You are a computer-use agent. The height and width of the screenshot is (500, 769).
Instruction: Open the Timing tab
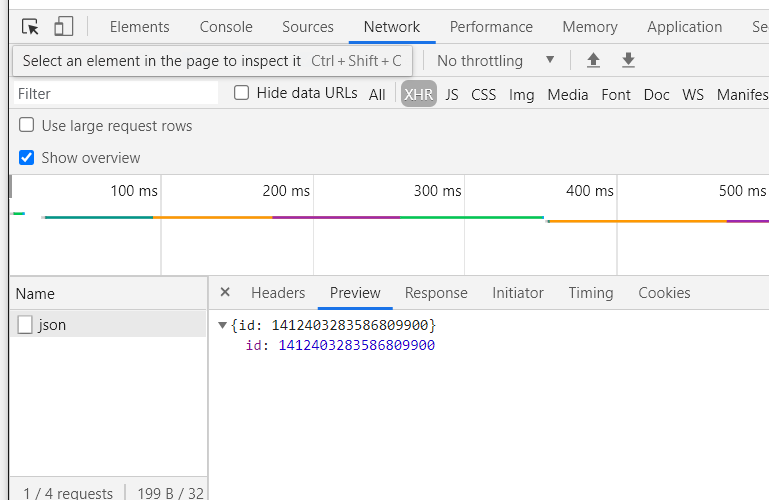pyautogui.click(x=590, y=293)
